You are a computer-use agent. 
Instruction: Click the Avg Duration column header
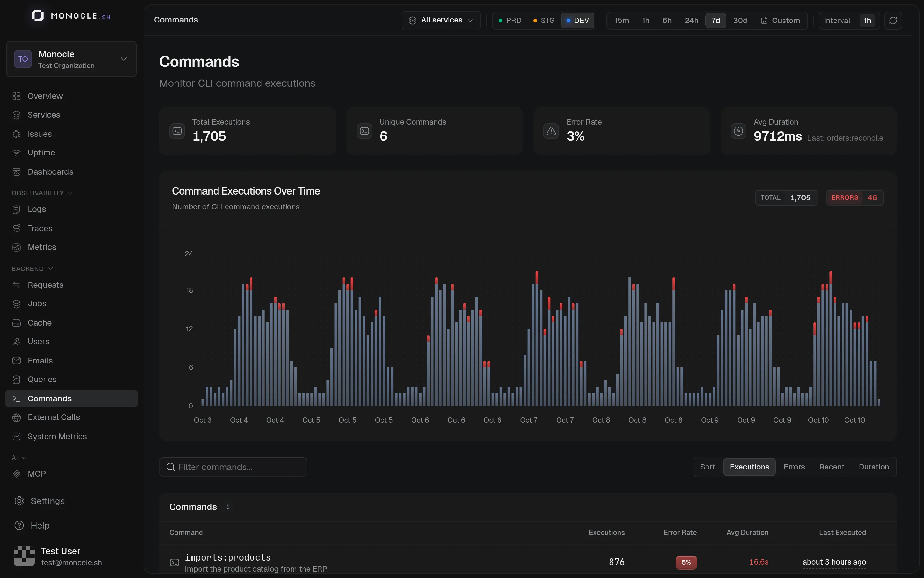(x=747, y=532)
